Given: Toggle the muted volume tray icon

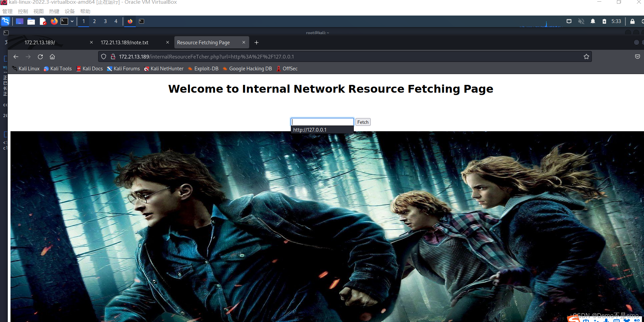Looking at the screenshot, I should [581, 21].
